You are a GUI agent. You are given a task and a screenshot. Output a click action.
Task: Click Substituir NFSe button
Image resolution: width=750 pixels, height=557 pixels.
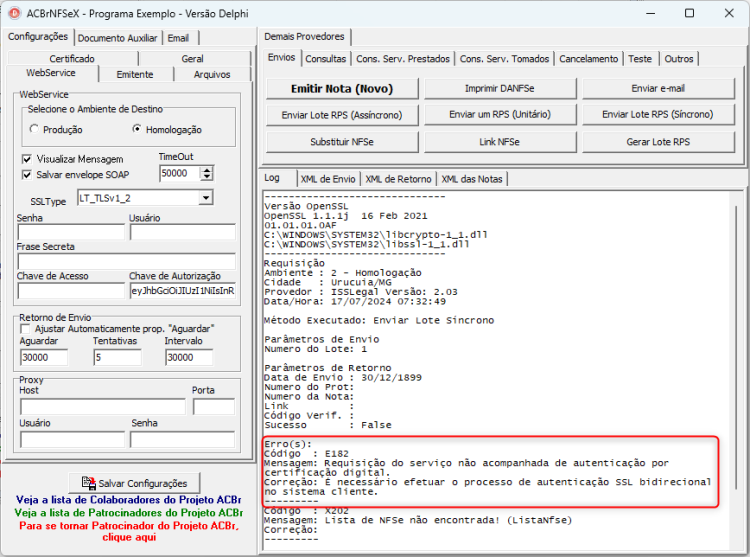pyautogui.click(x=342, y=142)
